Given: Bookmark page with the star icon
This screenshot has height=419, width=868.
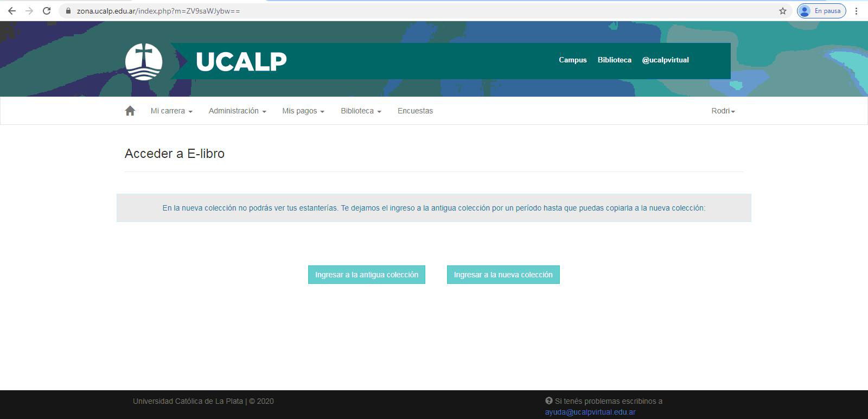Looking at the screenshot, I should coord(783,11).
